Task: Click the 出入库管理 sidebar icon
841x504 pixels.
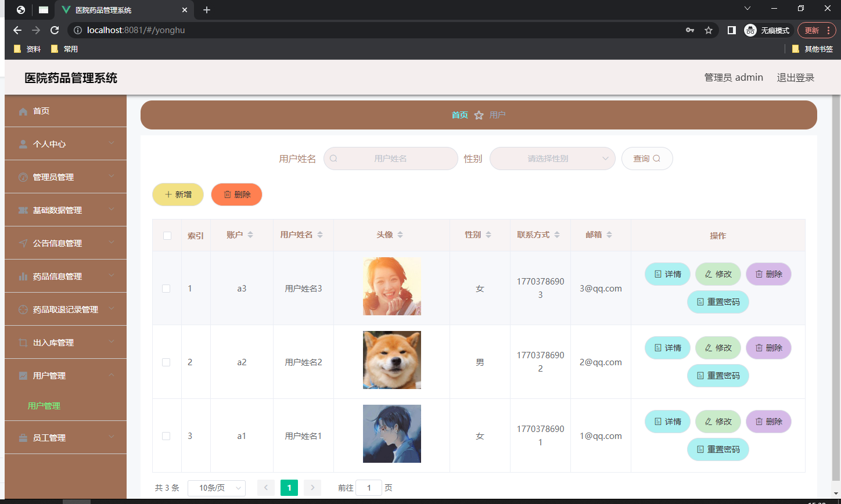Action: click(x=23, y=342)
